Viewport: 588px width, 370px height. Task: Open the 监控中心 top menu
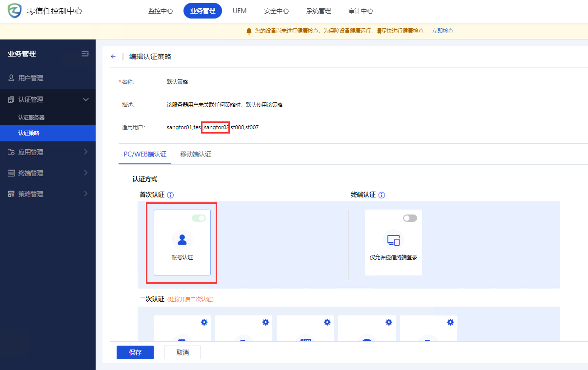[161, 11]
